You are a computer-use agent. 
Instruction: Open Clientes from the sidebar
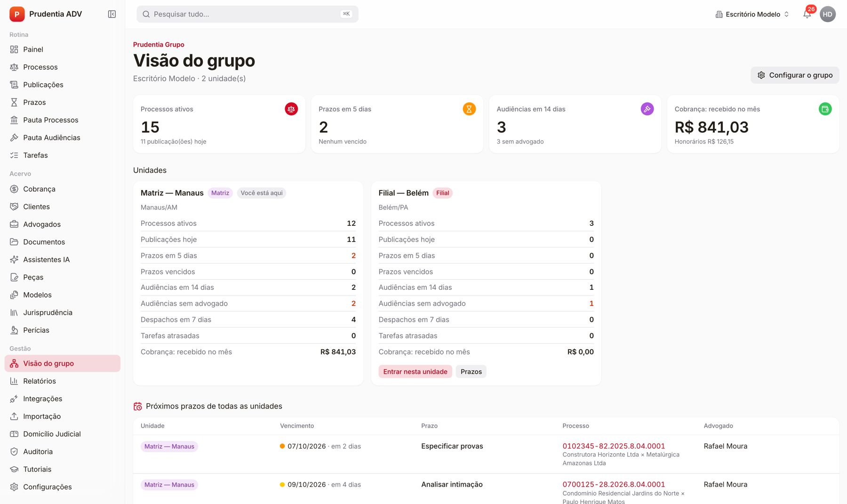pyautogui.click(x=63, y=207)
